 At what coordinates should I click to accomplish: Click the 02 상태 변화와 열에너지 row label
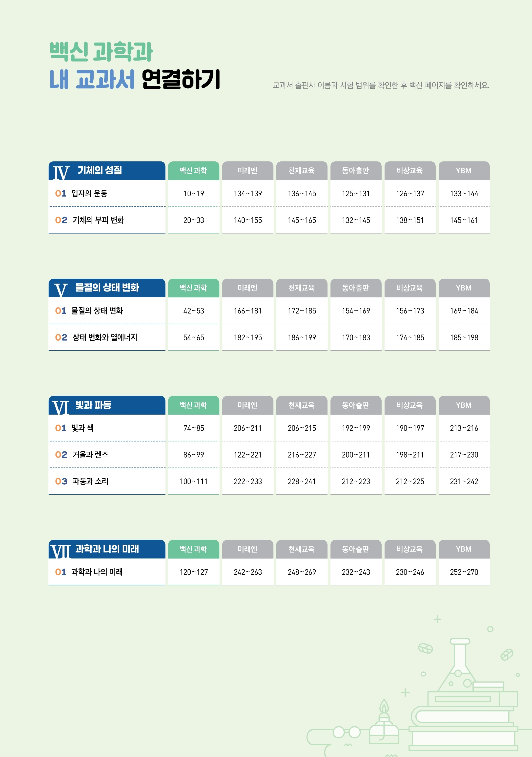96,337
